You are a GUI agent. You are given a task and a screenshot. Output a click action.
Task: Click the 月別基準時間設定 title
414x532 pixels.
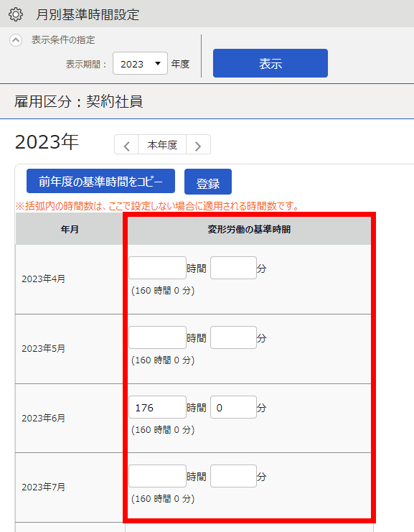[88, 14]
